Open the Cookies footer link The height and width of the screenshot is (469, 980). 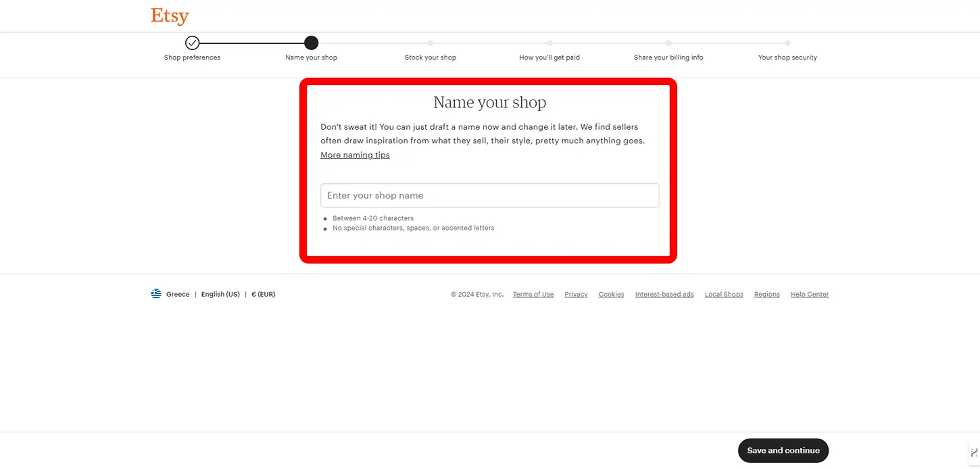tap(612, 295)
